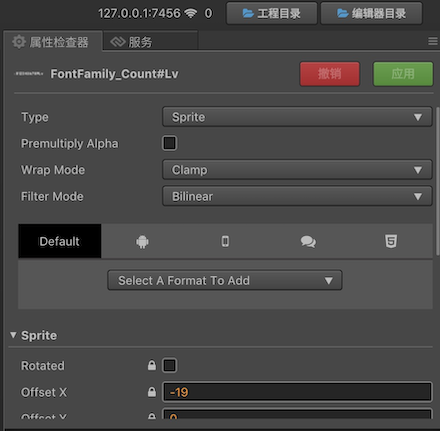Click the Filter Mode label
This screenshot has width=440, height=431.
[52, 196]
